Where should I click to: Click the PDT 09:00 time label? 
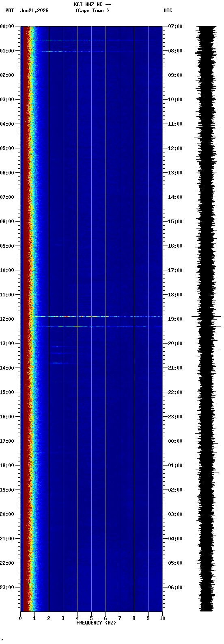tap(7, 246)
